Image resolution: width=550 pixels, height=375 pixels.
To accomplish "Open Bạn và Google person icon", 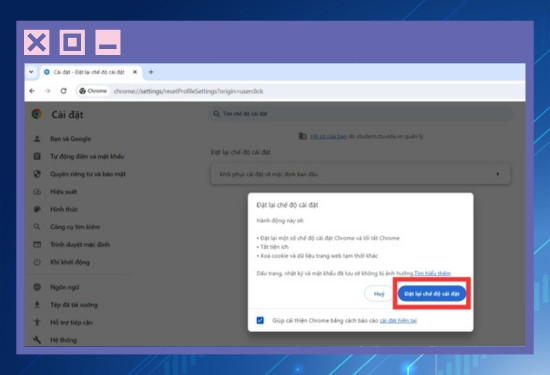I will [x=37, y=139].
